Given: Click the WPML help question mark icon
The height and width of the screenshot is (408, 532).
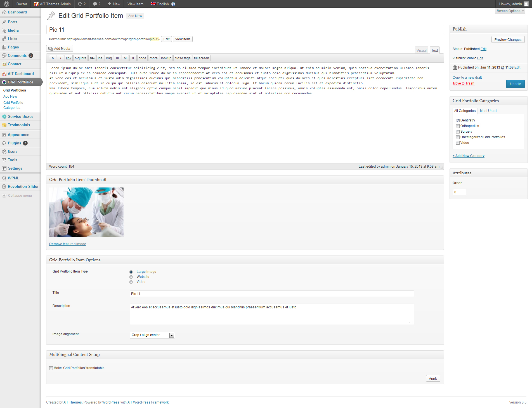Looking at the screenshot, I should [x=173, y=4].
